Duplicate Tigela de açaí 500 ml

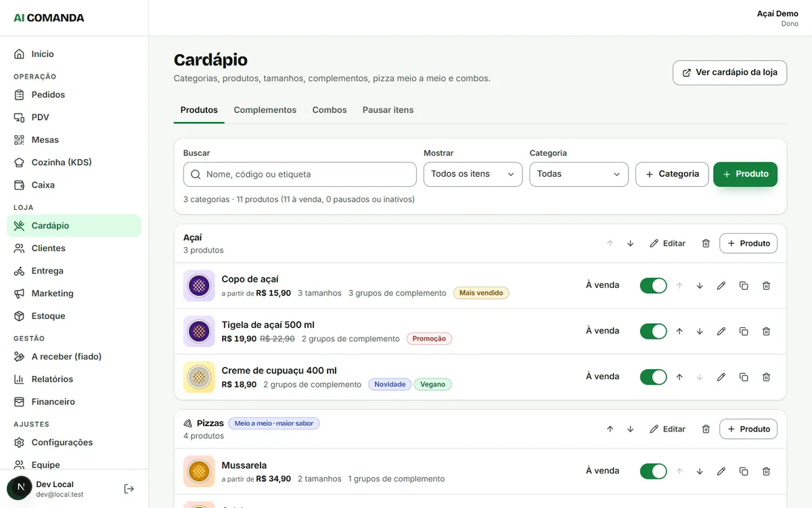coord(744,331)
